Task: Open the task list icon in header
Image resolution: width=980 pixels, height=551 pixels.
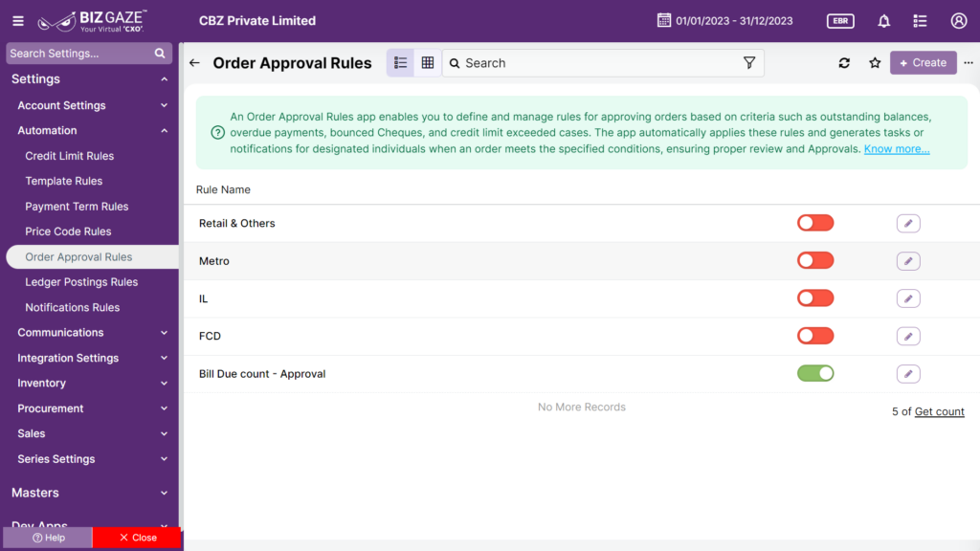Action: pos(920,21)
